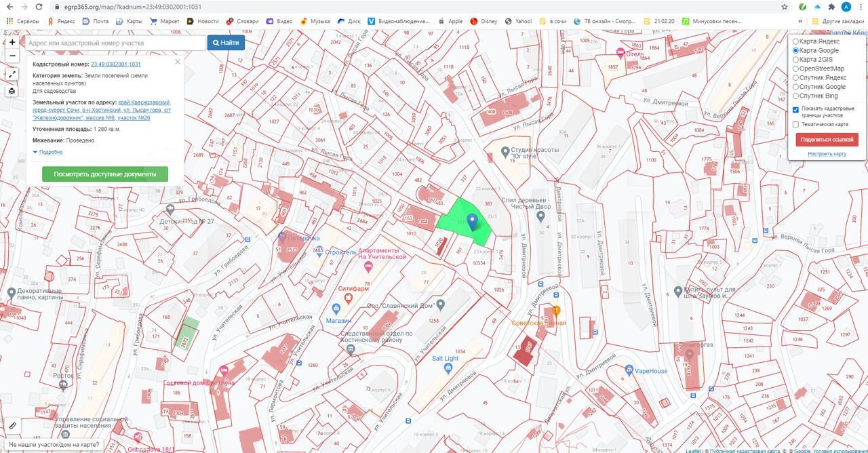
Task: Click the print map icon
Action: point(12,91)
